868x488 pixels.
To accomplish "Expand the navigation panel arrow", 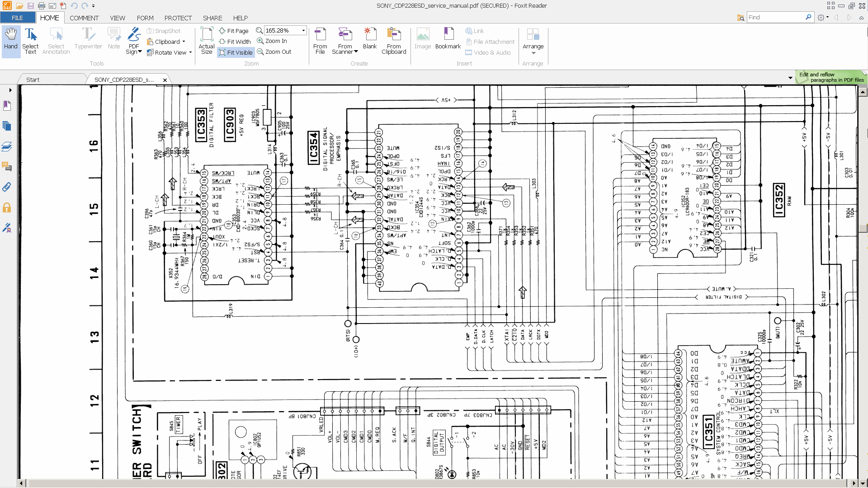I will (10, 90).
